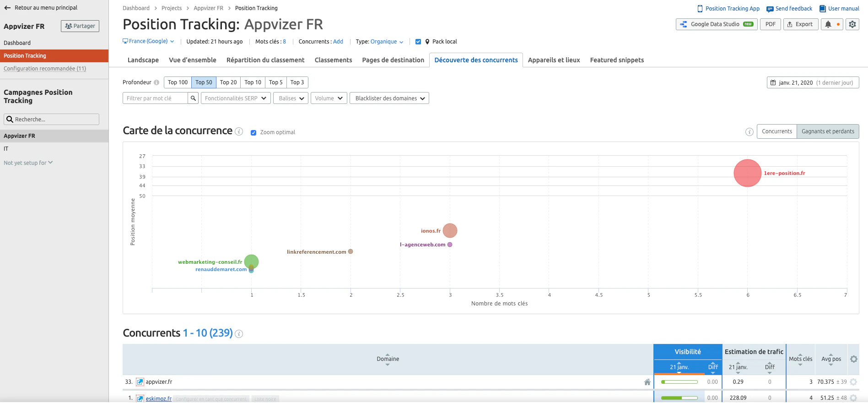868x403 pixels.
Task: Focus the sidebar Recherche field
Action: 51,119
